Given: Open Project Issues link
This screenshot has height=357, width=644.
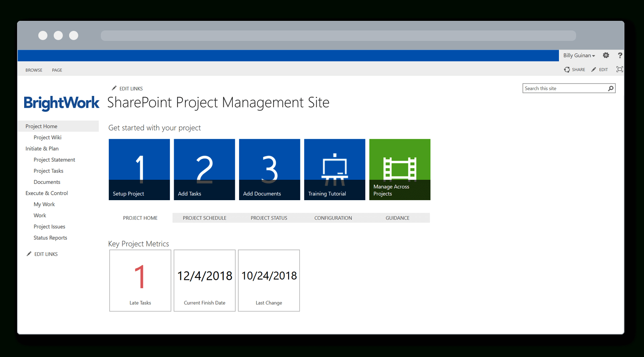Looking at the screenshot, I should (50, 226).
